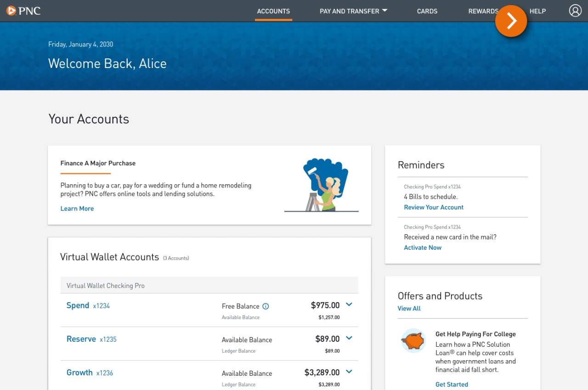Open the Growth x1236 account
Screen dimensions: 588x390
(79, 373)
